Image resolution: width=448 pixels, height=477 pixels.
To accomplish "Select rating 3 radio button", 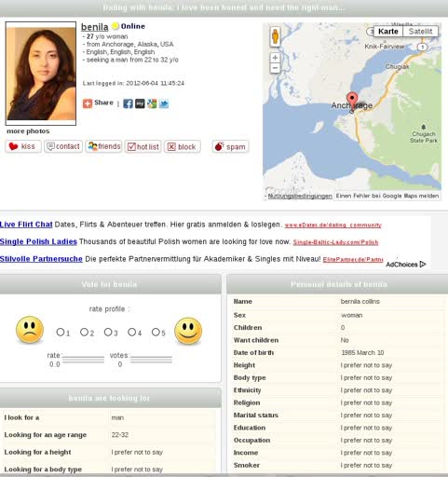I will click(108, 332).
